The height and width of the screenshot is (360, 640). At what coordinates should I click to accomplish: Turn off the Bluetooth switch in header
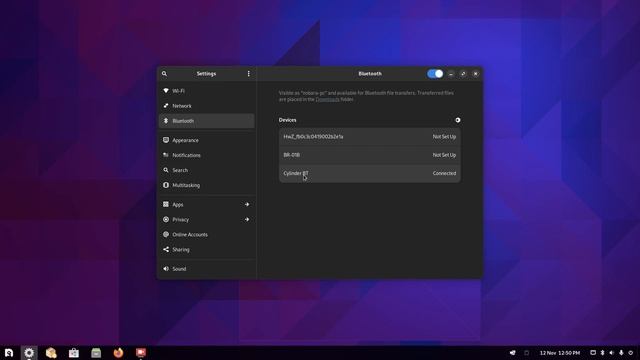point(435,74)
